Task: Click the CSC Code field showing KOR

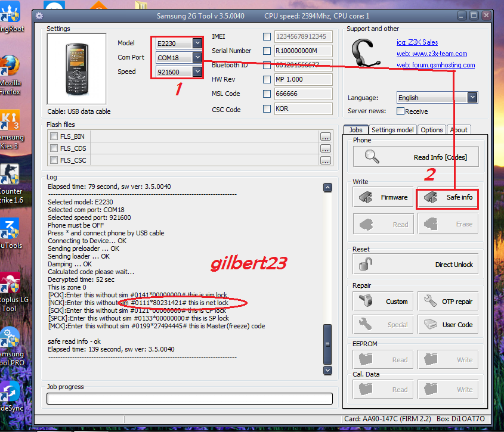Action: point(303,108)
